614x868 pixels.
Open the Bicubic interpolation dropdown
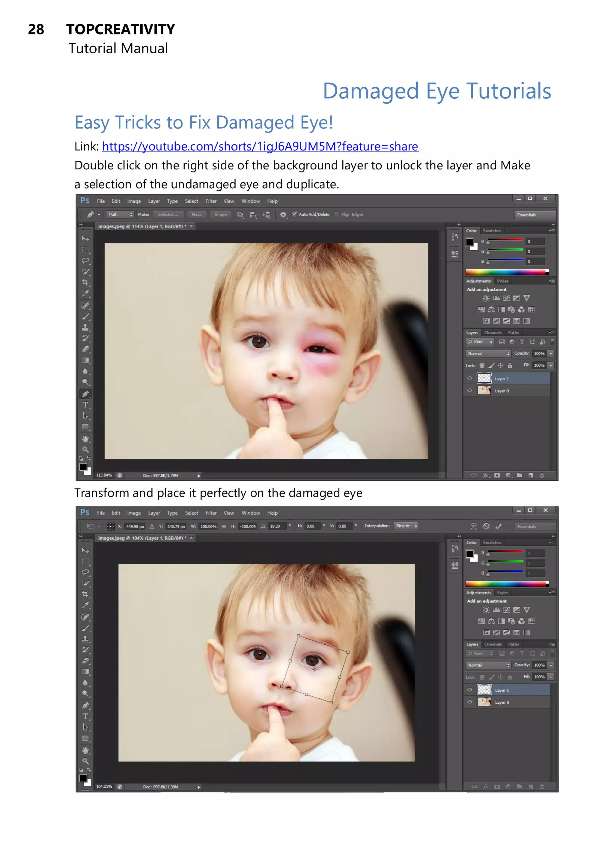coord(406,526)
